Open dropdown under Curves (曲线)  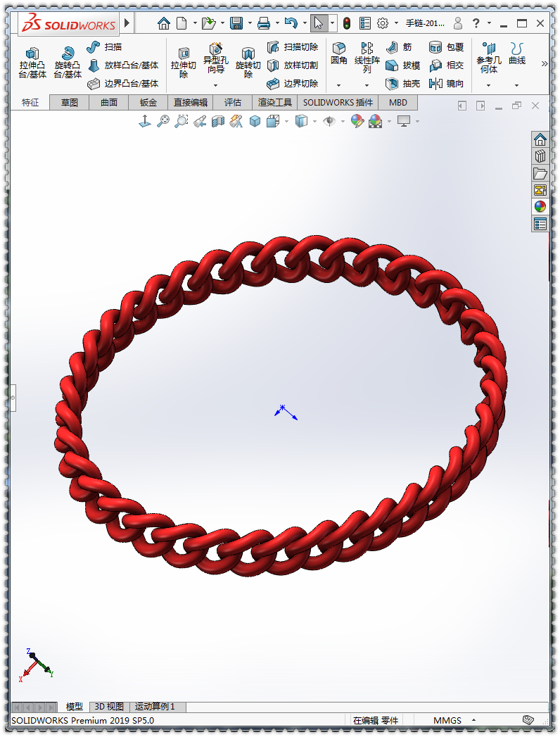tap(517, 86)
